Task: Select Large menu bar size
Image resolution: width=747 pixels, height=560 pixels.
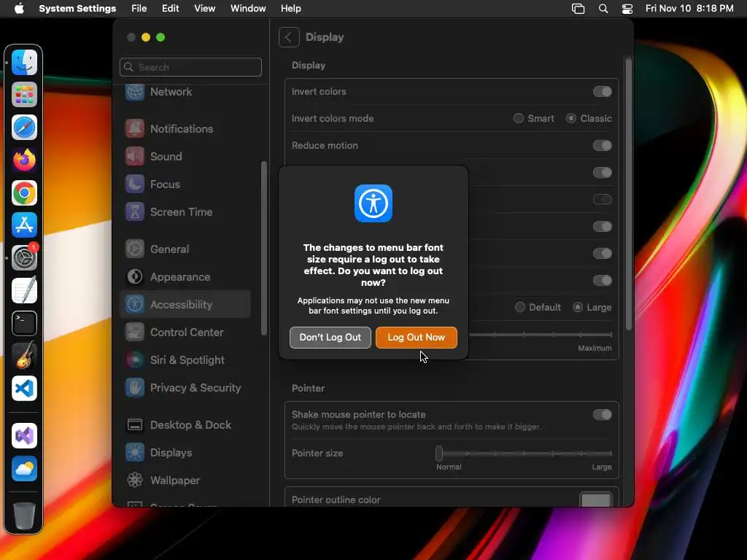Action: tap(578, 307)
